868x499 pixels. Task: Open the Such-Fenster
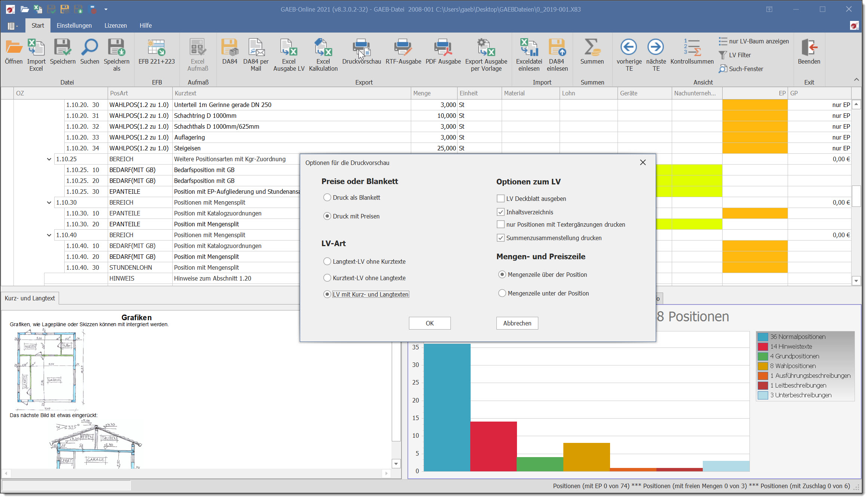click(x=741, y=69)
